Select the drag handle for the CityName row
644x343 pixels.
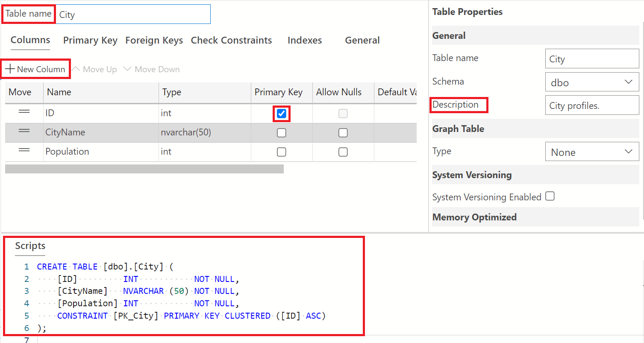[24, 132]
